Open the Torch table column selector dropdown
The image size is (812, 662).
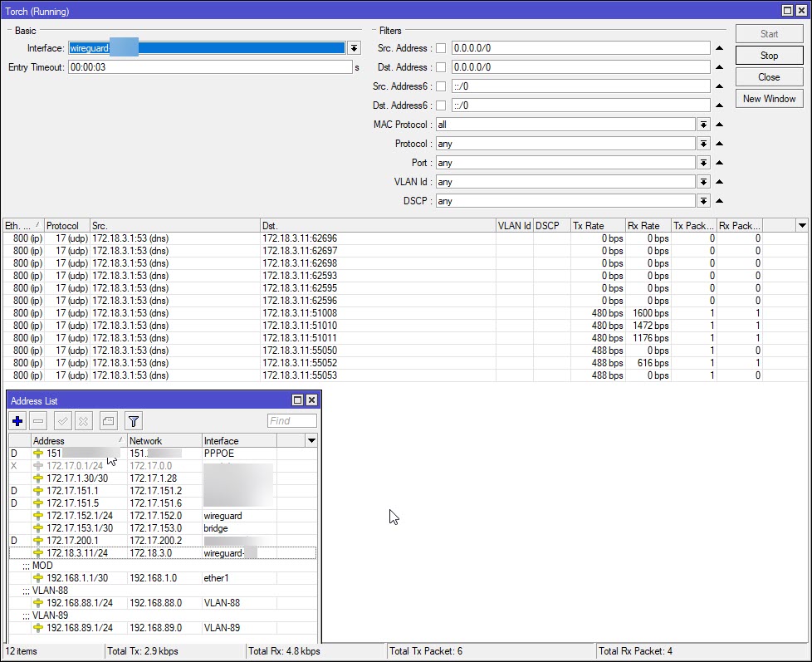point(802,226)
